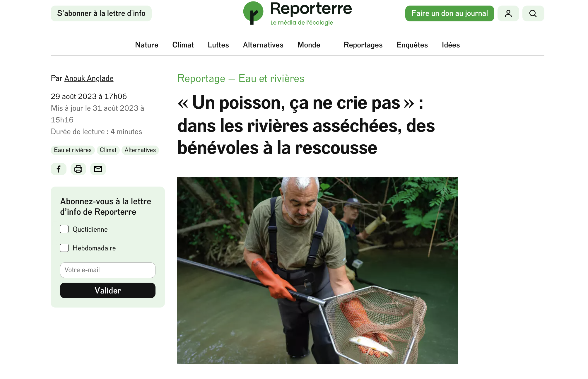Share the article on Facebook

[x=59, y=169]
